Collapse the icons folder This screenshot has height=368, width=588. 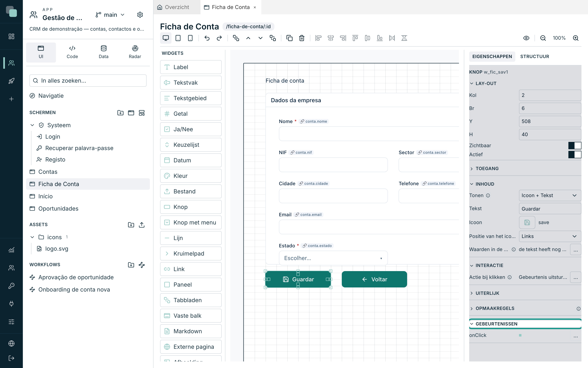(x=32, y=237)
